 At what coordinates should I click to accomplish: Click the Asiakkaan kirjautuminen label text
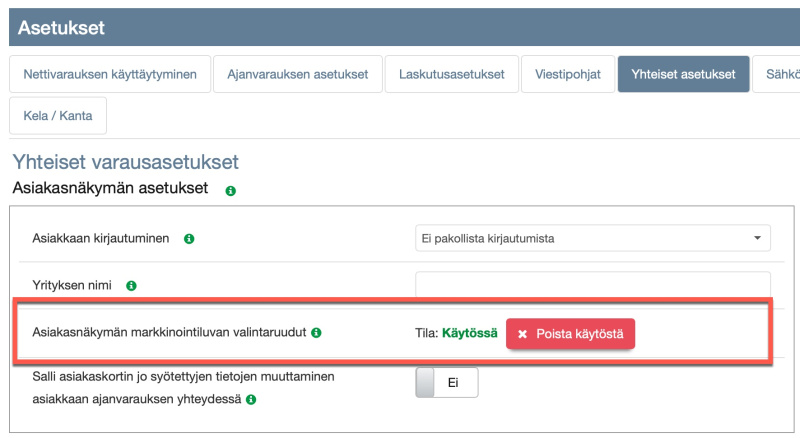(101, 239)
